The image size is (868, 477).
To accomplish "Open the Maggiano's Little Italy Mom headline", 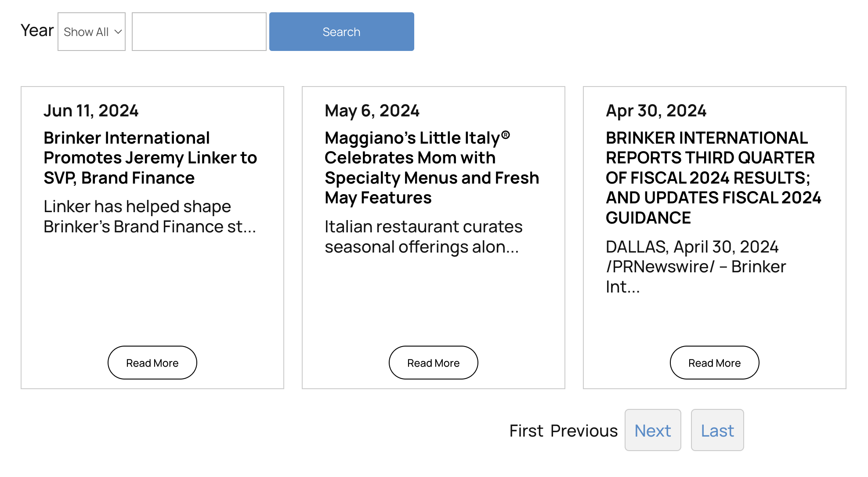I will (x=431, y=167).
